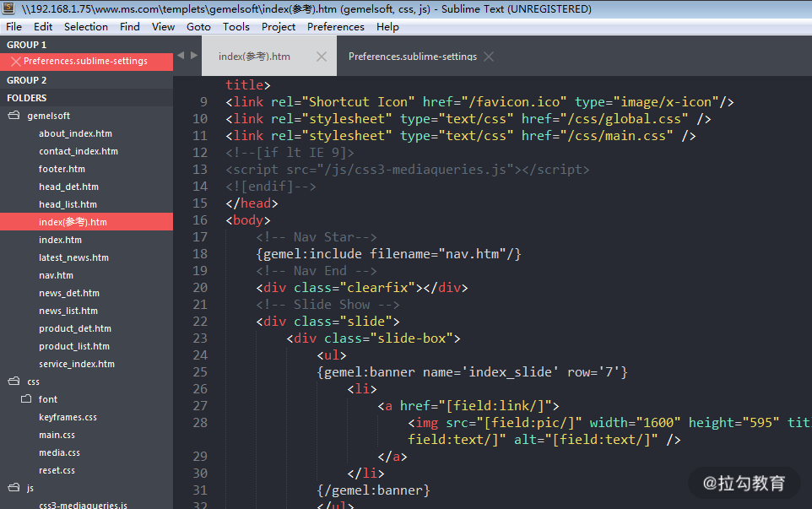Open the Edit menu
This screenshot has height=509, width=812.
coord(43,27)
